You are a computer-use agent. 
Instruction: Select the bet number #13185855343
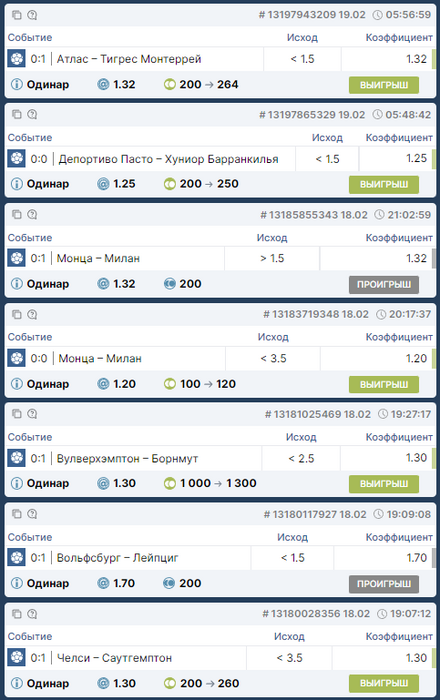click(x=299, y=215)
